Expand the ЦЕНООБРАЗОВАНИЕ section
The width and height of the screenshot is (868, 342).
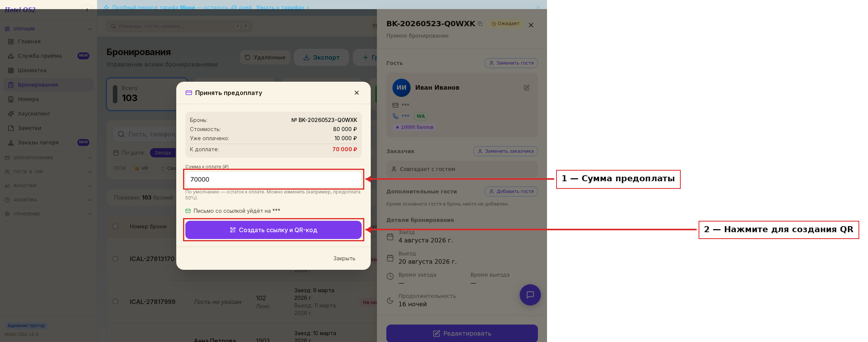coord(48,158)
